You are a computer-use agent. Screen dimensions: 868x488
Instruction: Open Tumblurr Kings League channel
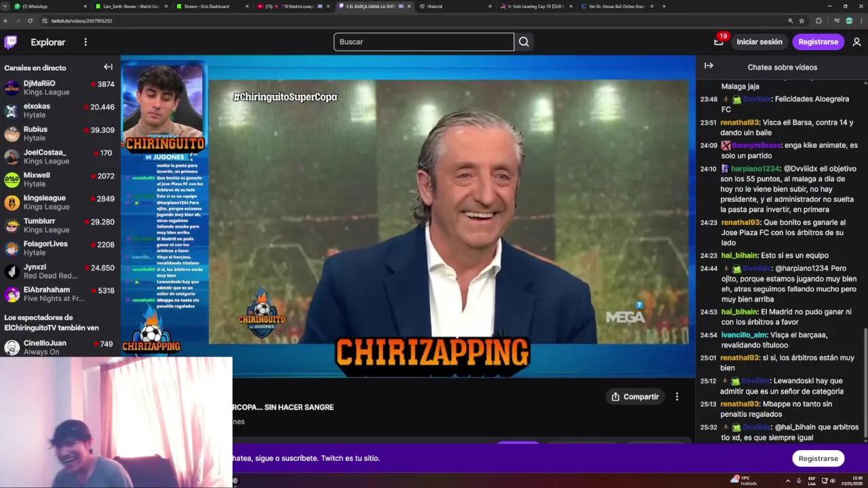pos(60,226)
